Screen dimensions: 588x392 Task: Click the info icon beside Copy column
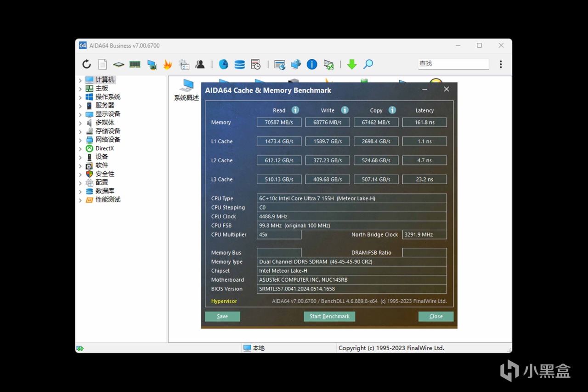pyautogui.click(x=392, y=110)
